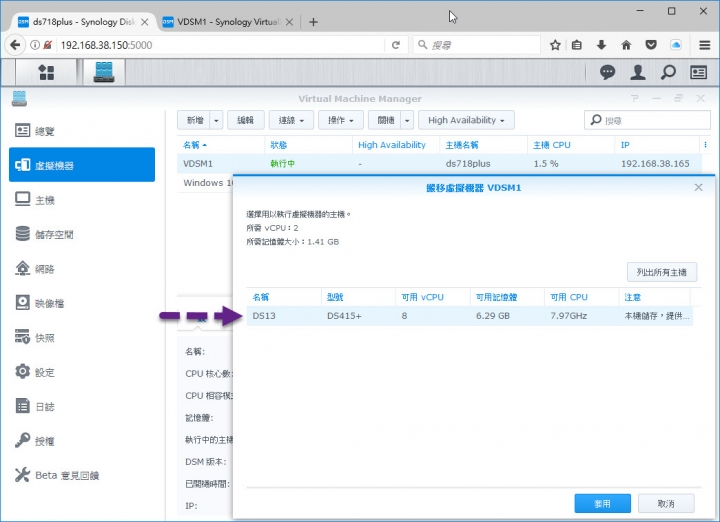720x522 pixels.
Task: Sort by 名稱 column in VM list
Action: tap(220, 145)
